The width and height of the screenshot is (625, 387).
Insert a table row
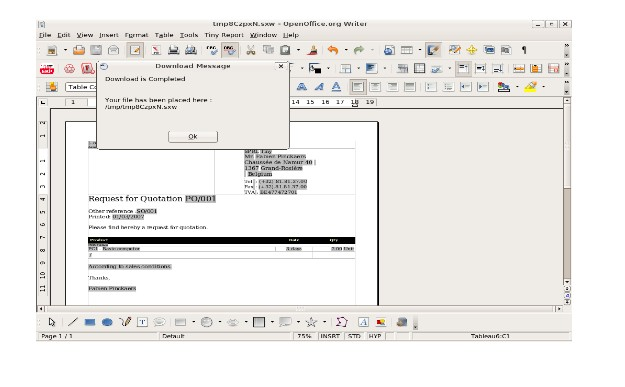519,69
